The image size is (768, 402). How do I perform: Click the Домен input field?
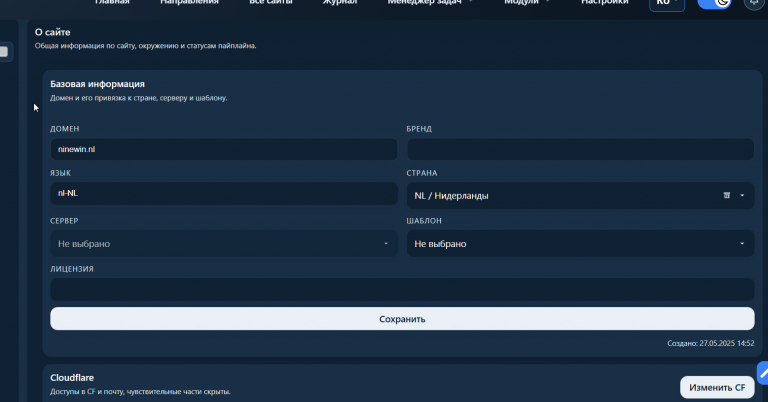(224, 149)
